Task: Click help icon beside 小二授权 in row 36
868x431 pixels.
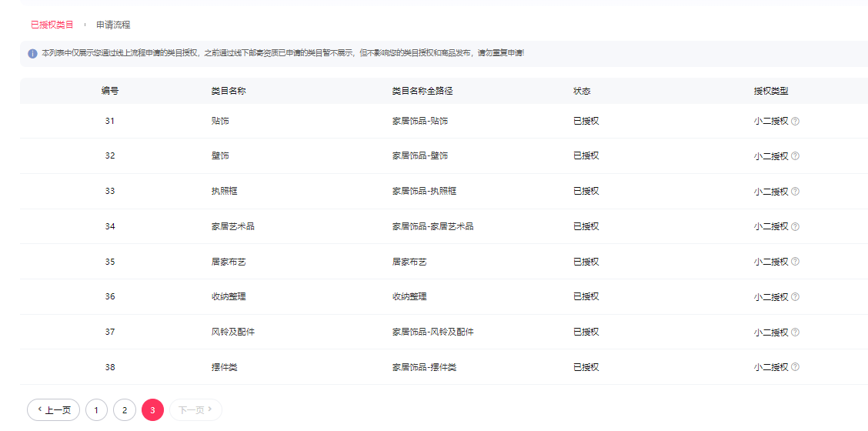Action: pyautogui.click(x=795, y=297)
